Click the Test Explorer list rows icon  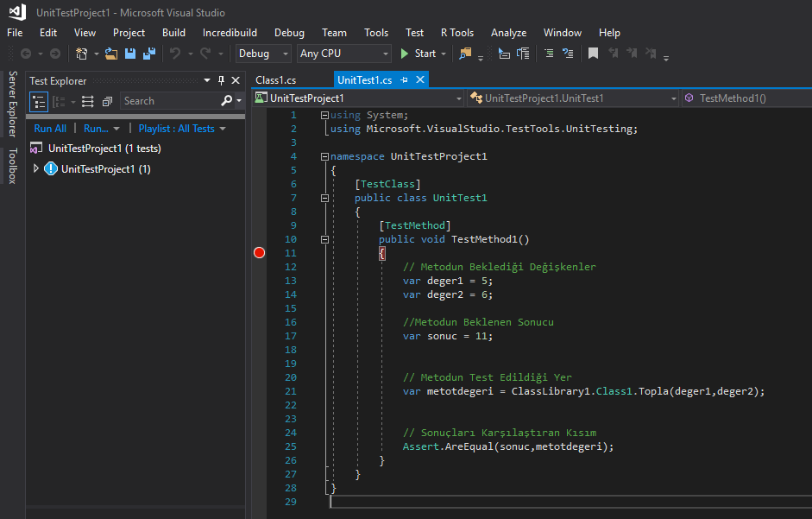coord(87,102)
